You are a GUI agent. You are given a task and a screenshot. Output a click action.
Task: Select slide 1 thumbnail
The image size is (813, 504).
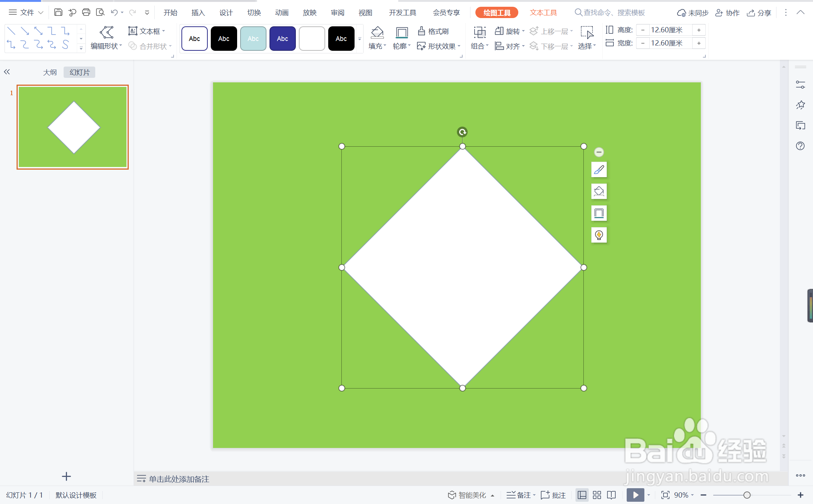(73, 127)
